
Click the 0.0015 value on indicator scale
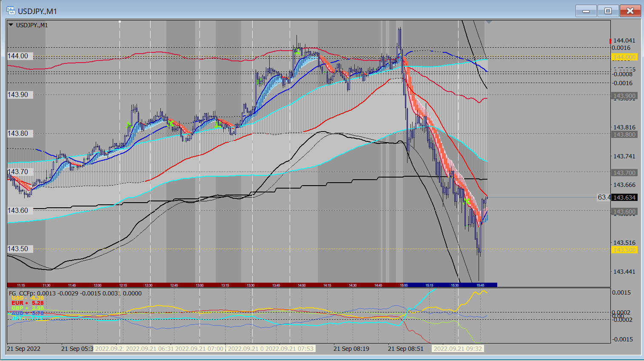(621, 292)
